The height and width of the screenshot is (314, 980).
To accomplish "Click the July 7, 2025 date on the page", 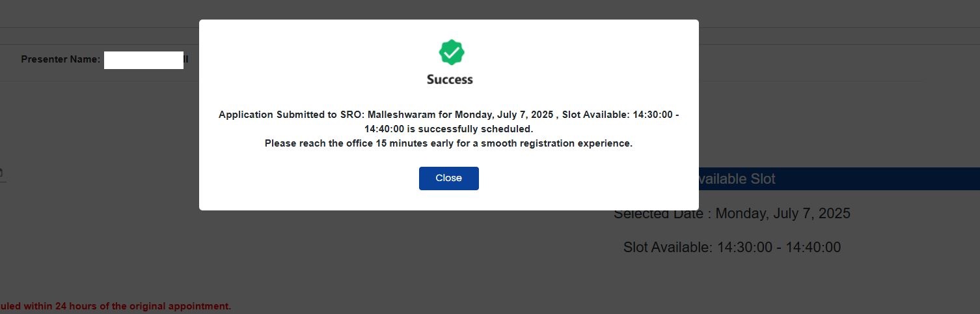I will point(782,214).
